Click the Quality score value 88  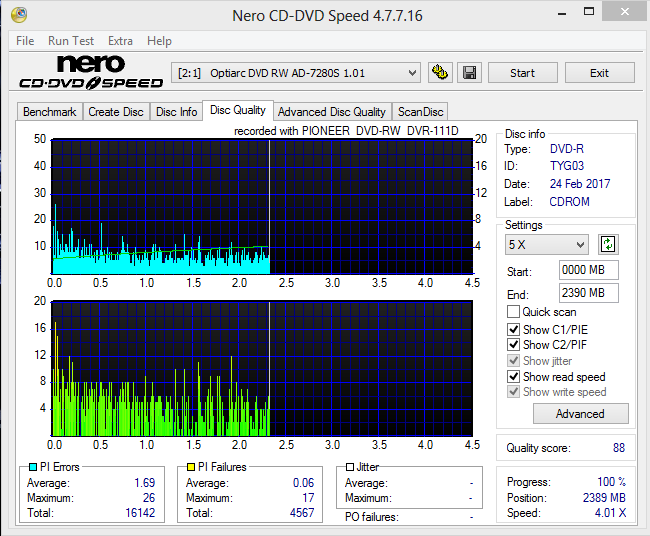click(619, 448)
